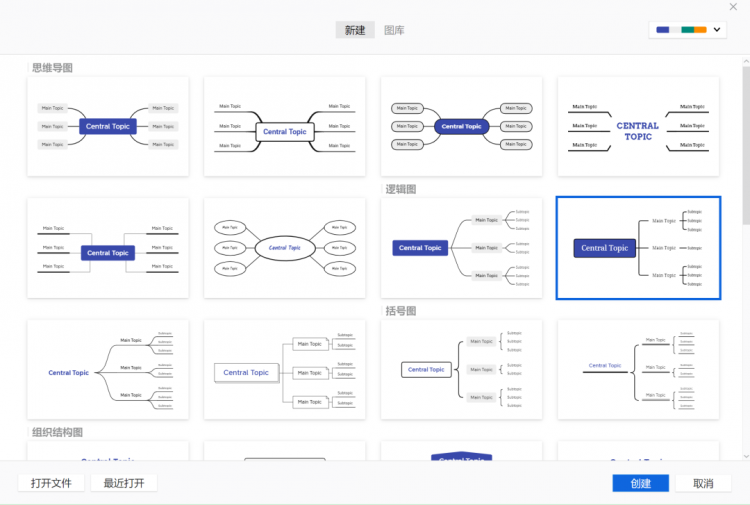Select first logic chart template with curved branches
Screen dimensions: 750x505
click(x=462, y=248)
